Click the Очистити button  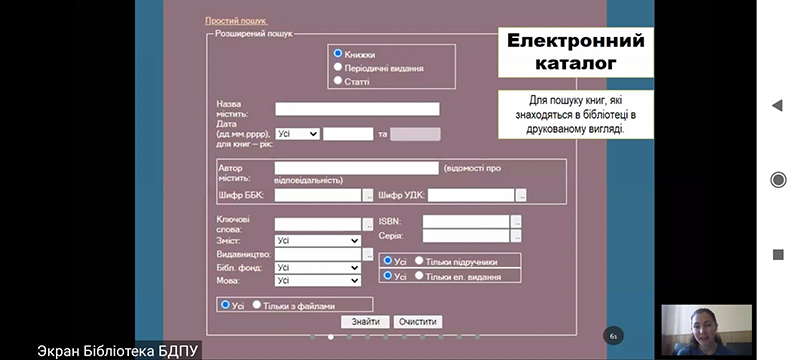(x=418, y=322)
